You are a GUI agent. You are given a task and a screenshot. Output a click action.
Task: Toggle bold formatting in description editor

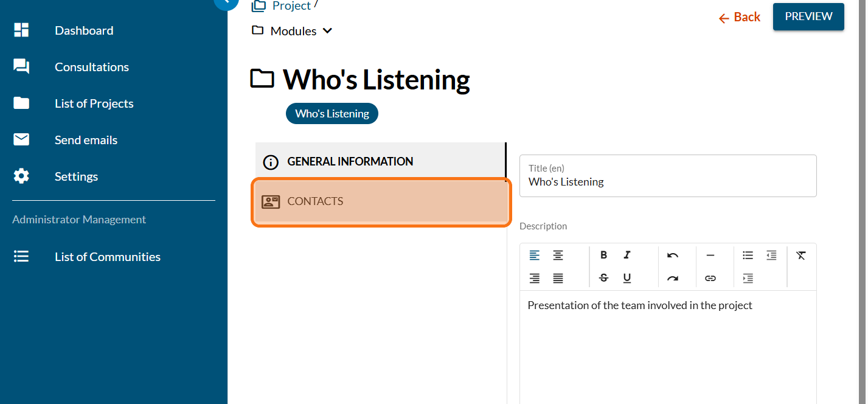coord(603,256)
